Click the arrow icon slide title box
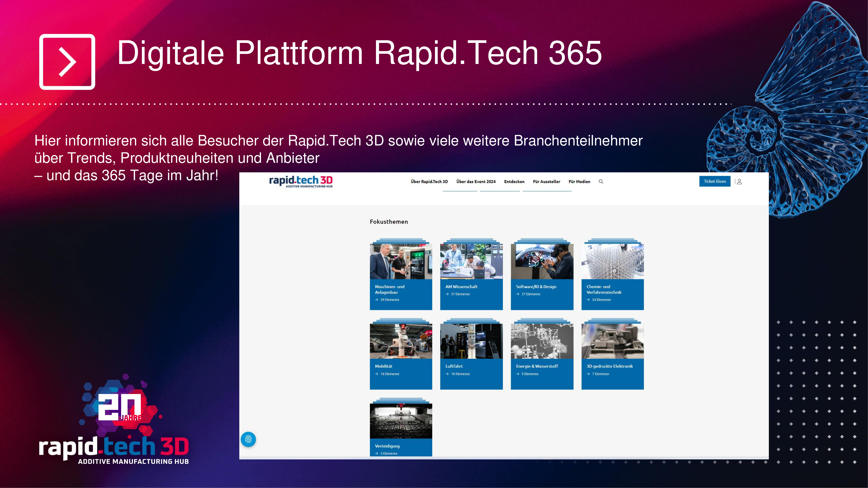The height and width of the screenshot is (488, 868). [x=67, y=62]
